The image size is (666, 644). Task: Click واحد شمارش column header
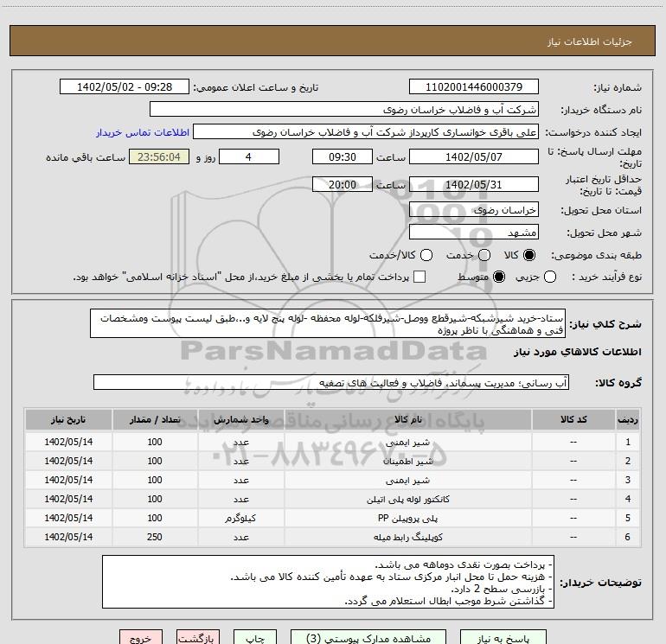240,419
